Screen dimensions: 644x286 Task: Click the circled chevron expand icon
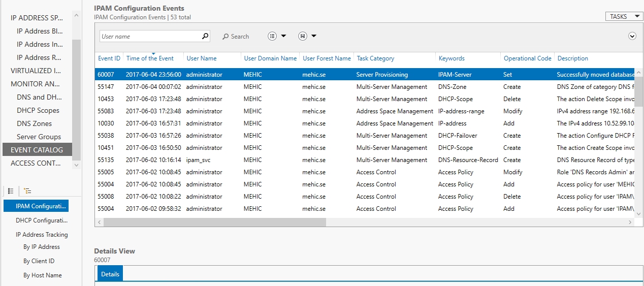click(x=632, y=36)
